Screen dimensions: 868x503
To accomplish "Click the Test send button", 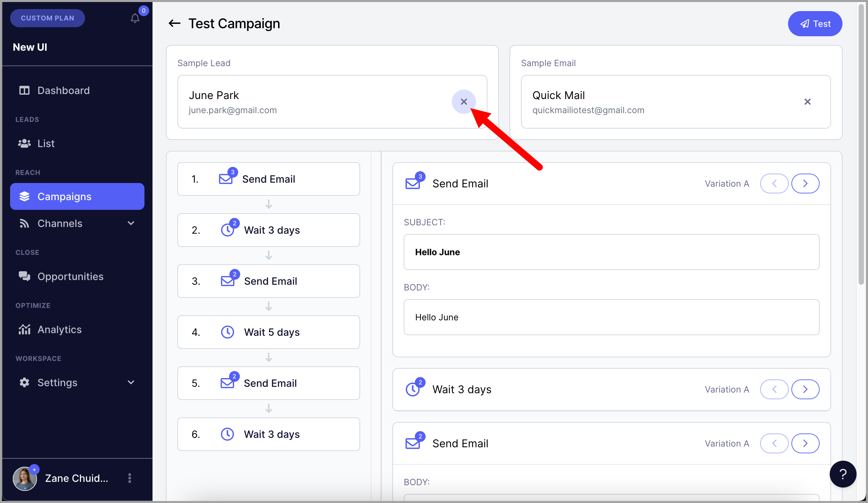I will pos(815,24).
